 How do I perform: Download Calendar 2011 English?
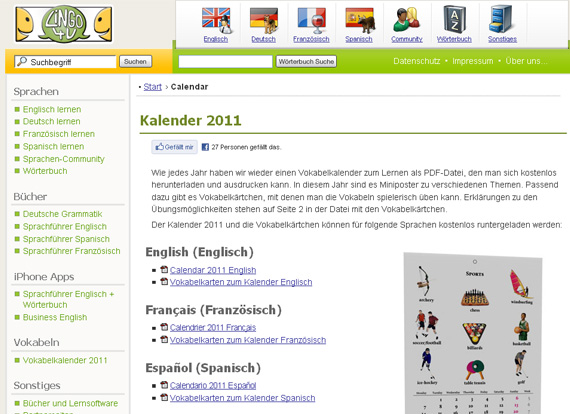click(213, 270)
